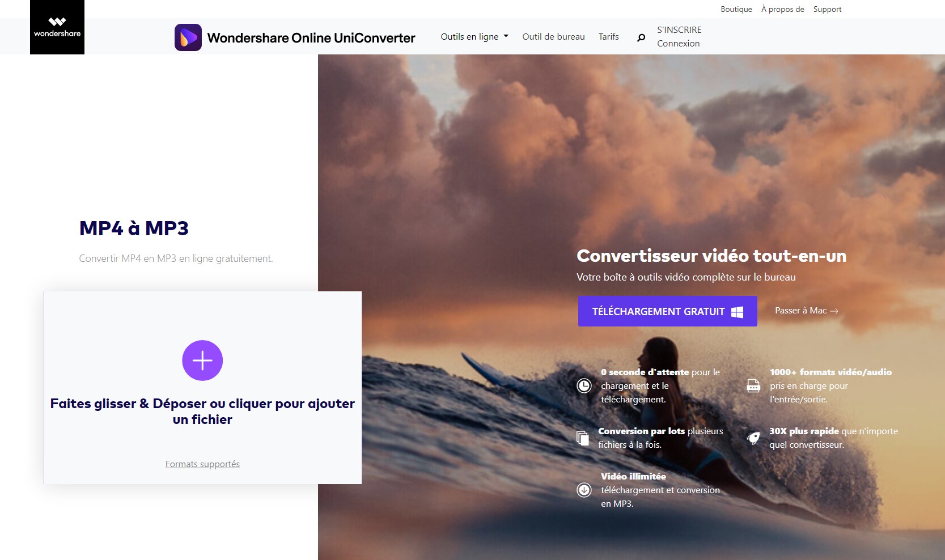This screenshot has width=945, height=560.
Task: Open the Boutique top link
Action: (736, 9)
